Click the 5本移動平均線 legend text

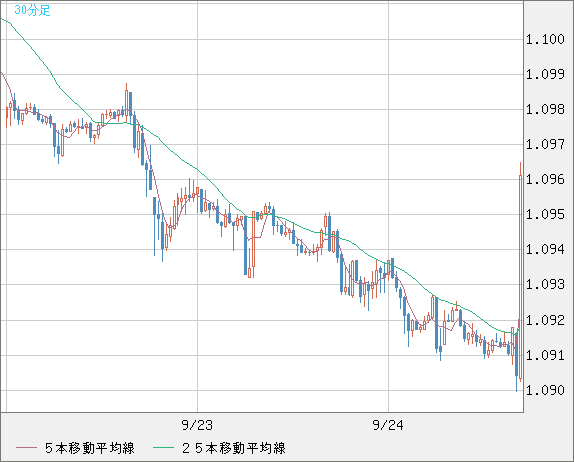pos(90,448)
